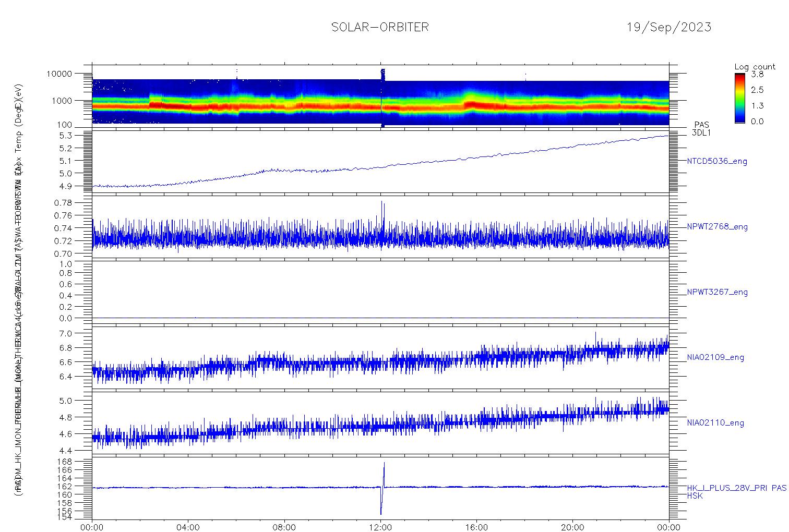Click the 00:00 tick at axis start
Image resolution: width=789 pixels, height=532 pixels.
(92, 527)
